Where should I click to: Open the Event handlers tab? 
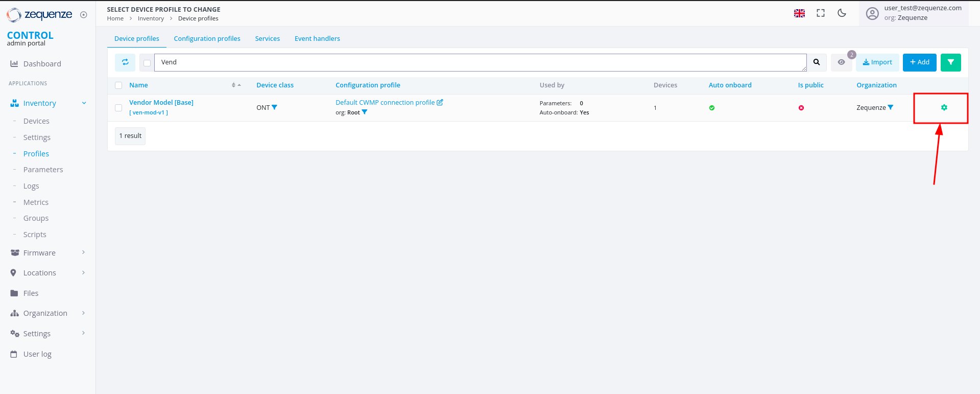pos(317,39)
